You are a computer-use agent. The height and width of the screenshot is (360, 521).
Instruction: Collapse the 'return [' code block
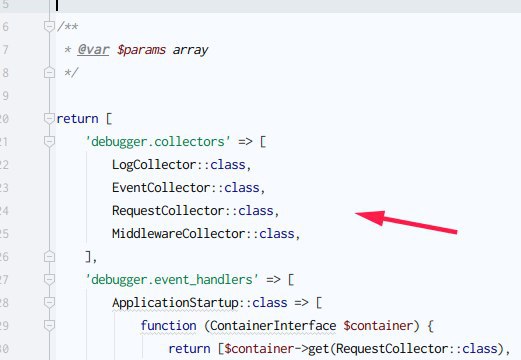click(49, 119)
